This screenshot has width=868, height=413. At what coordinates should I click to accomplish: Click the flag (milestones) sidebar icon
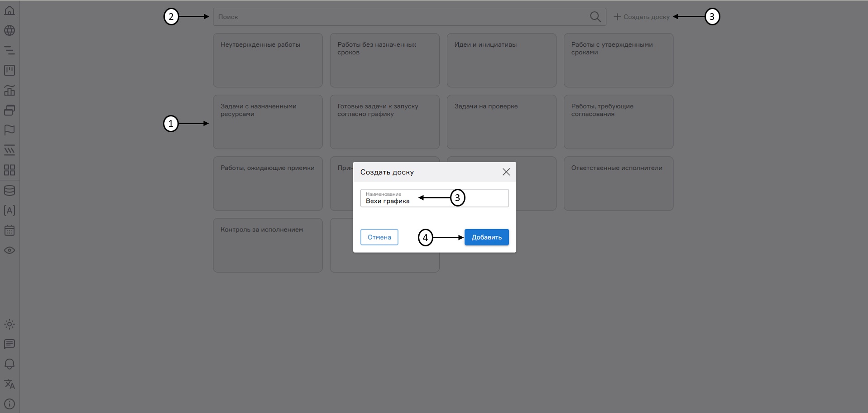click(10, 130)
